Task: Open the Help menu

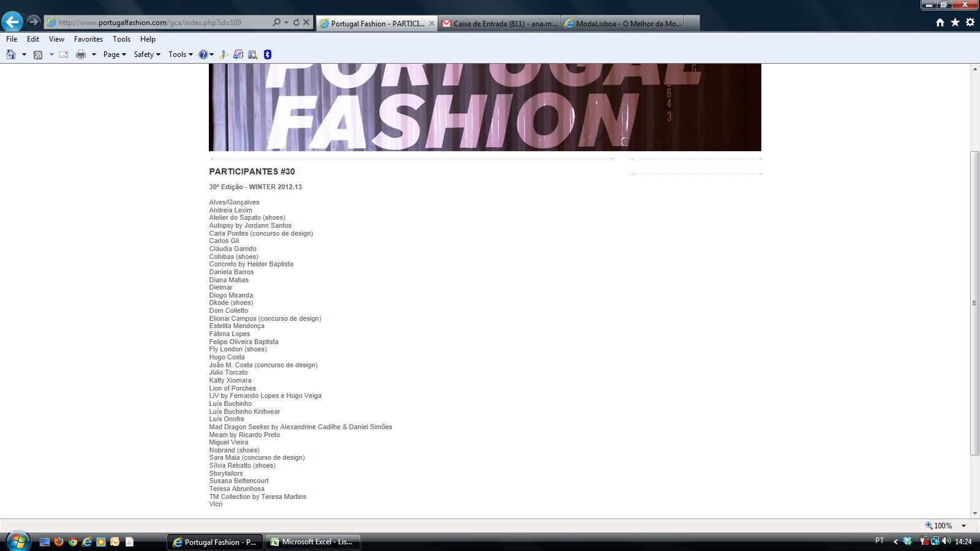Action: pos(148,39)
